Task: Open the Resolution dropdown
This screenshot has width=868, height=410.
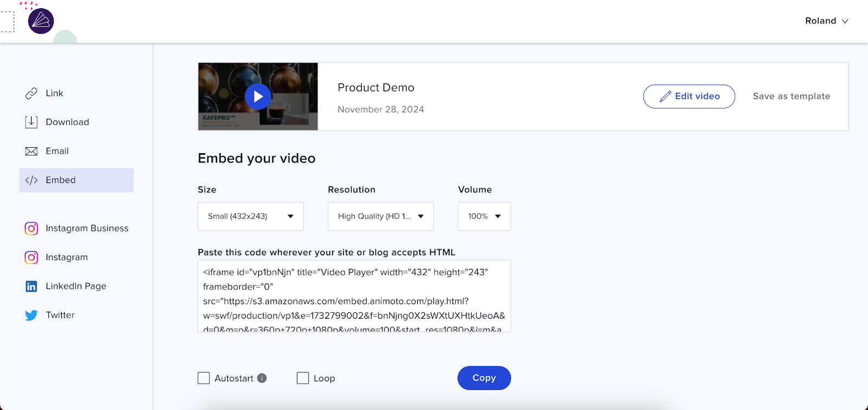Action: [x=381, y=216]
